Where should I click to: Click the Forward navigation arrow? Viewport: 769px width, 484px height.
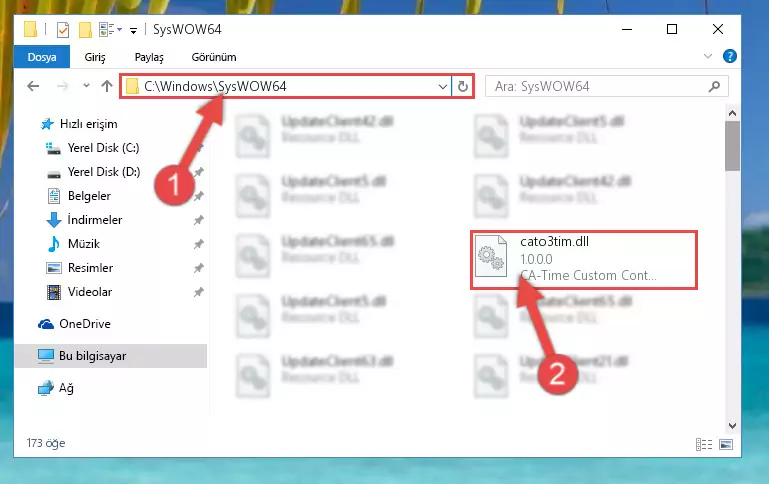(x=62, y=86)
